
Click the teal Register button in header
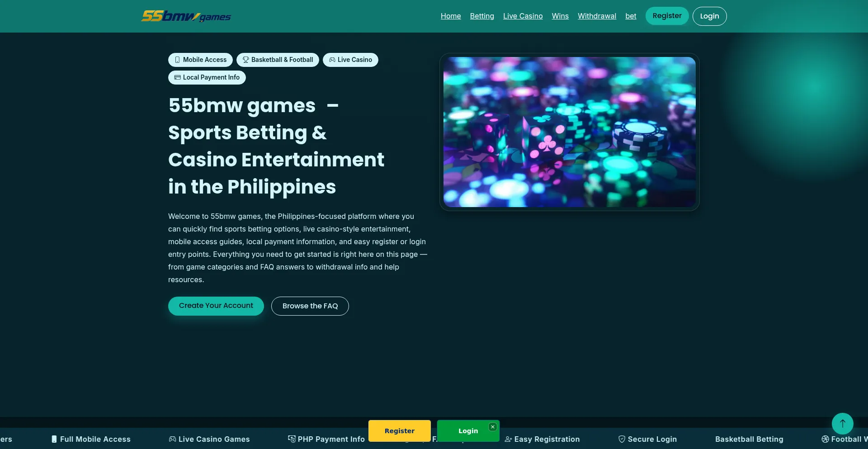click(x=667, y=16)
